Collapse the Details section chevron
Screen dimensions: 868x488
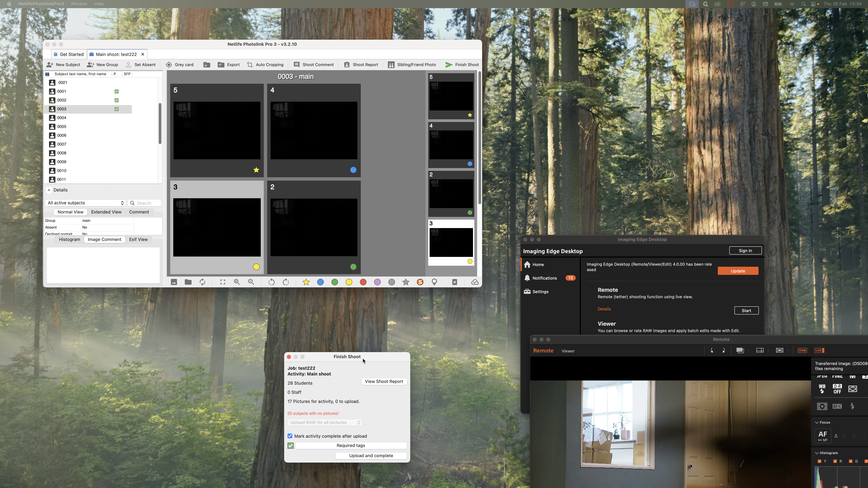pos(49,190)
